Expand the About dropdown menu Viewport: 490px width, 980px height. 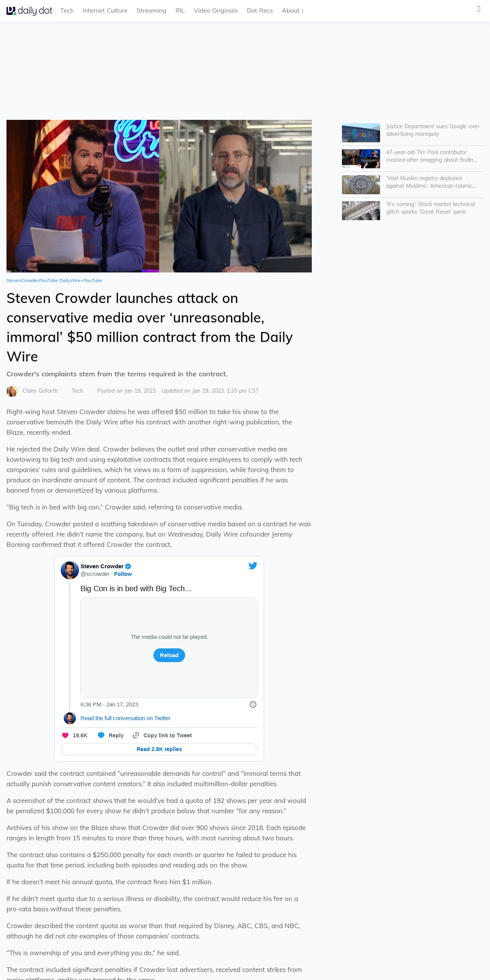click(x=293, y=11)
